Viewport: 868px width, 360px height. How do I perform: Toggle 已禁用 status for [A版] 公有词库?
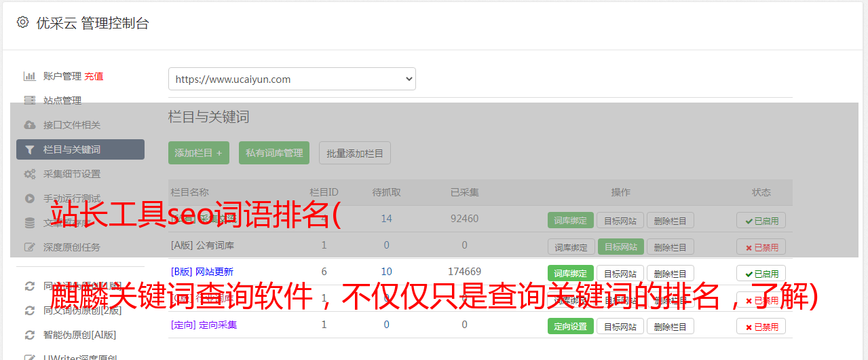pyautogui.click(x=761, y=247)
